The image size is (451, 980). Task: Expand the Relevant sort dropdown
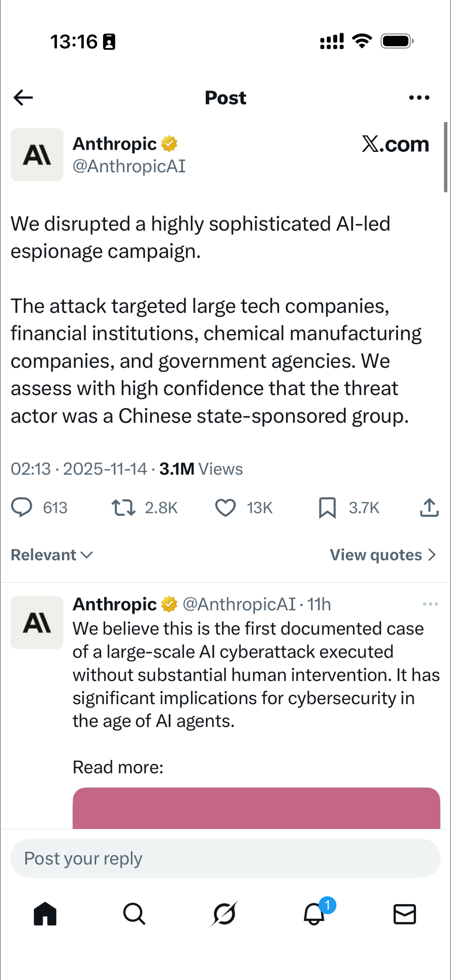(x=52, y=555)
